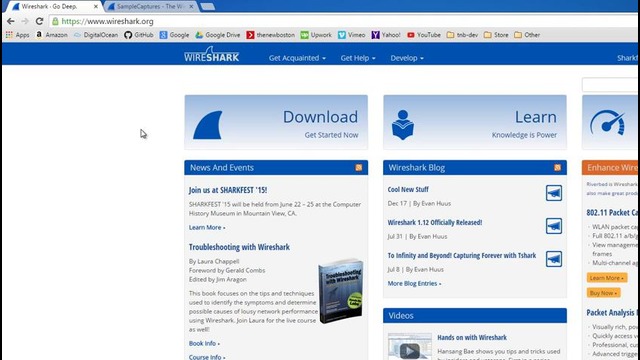Screen dimensions: 640x360
Task: Click megaphone icon beside Wireshark 1.12 post
Action: (554, 226)
